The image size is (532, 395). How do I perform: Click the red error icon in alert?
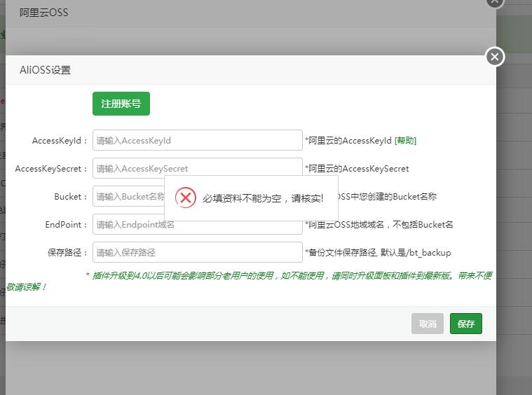tap(186, 197)
